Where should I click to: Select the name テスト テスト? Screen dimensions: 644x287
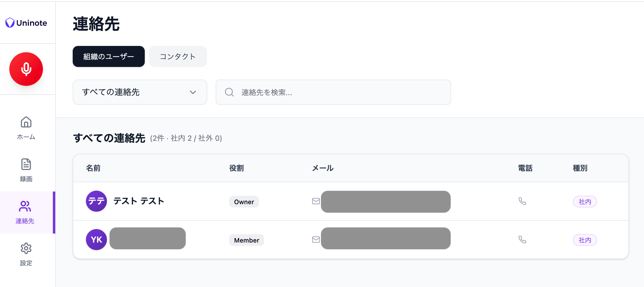tap(139, 201)
